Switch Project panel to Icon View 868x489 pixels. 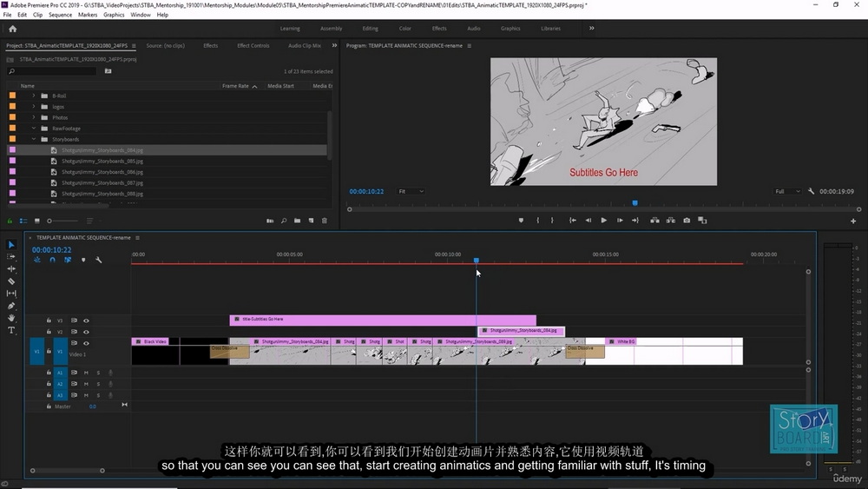(x=37, y=221)
